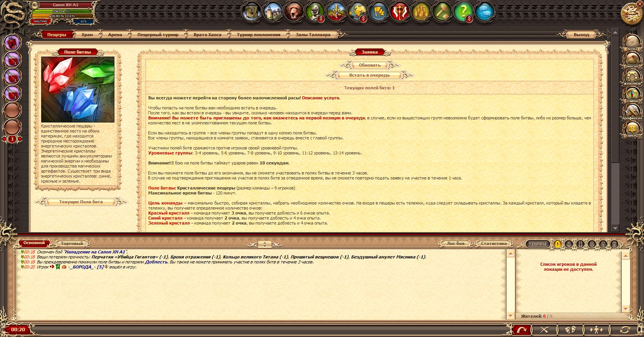Click the crossed X clear chat button
The height and width of the screenshot is (337, 644).
coord(544,330)
